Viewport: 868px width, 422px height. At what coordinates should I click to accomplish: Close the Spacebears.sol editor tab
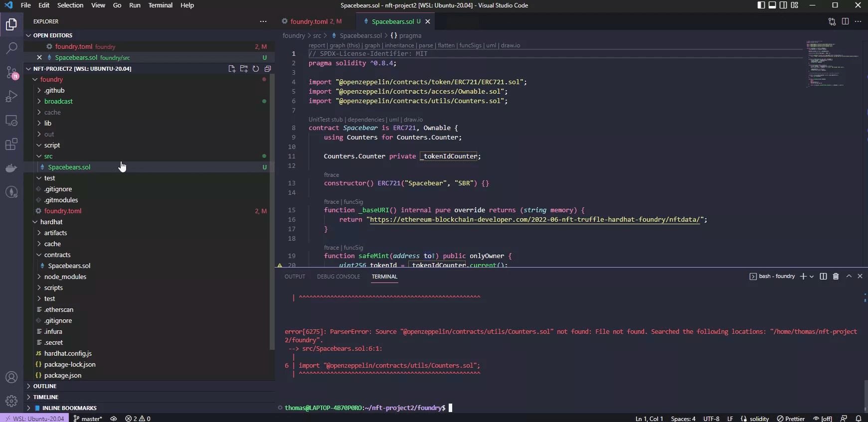pyautogui.click(x=428, y=21)
